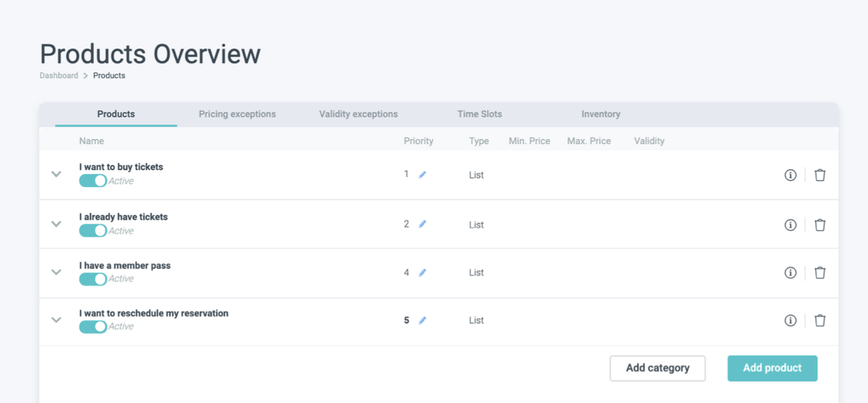868x403 pixels.
Task: Expand 'I want to buy tickets' row
Action: click(x=56, y=175)
